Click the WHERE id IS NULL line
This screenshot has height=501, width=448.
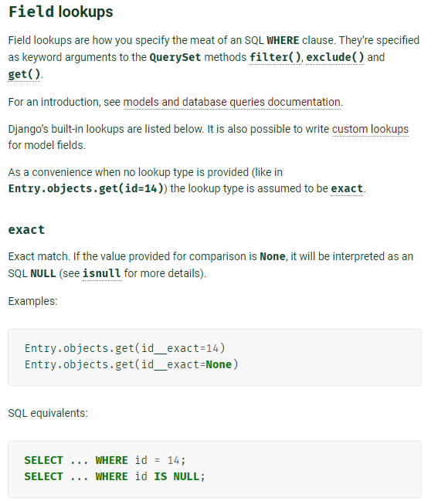pyautogui.click(x=114, y=477)
